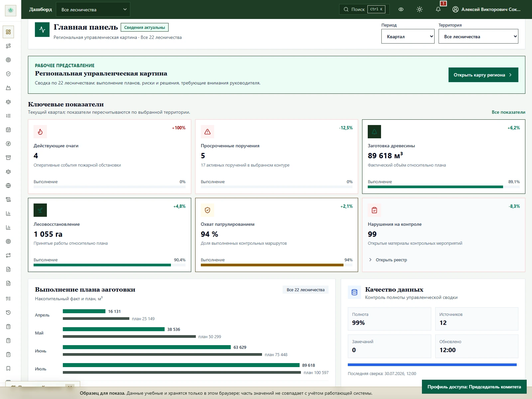Open the scroll document icon in sidebar
Screen dimensions: 532x399
[x=8, y=199]
